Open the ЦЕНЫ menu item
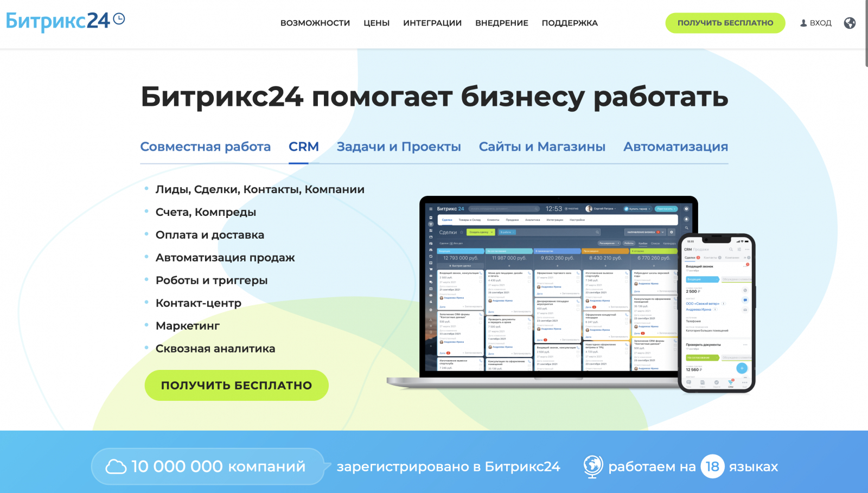Viewport: 868px width, 493px height. pos(376,23)
